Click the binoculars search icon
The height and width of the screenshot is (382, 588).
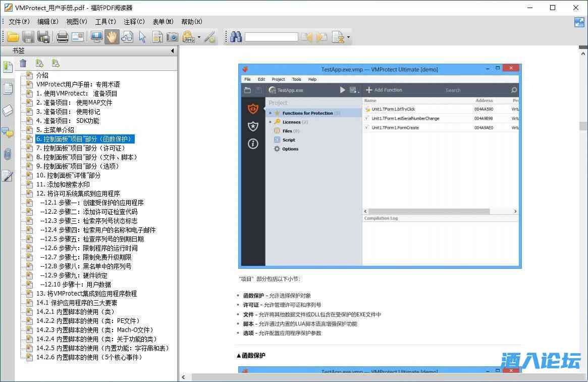click(x=236, y=37)
